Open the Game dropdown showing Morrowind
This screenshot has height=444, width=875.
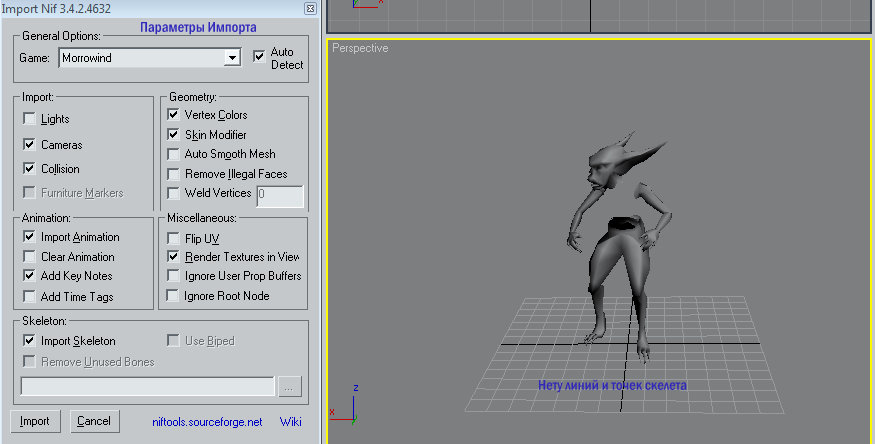[x=150, y=57]
